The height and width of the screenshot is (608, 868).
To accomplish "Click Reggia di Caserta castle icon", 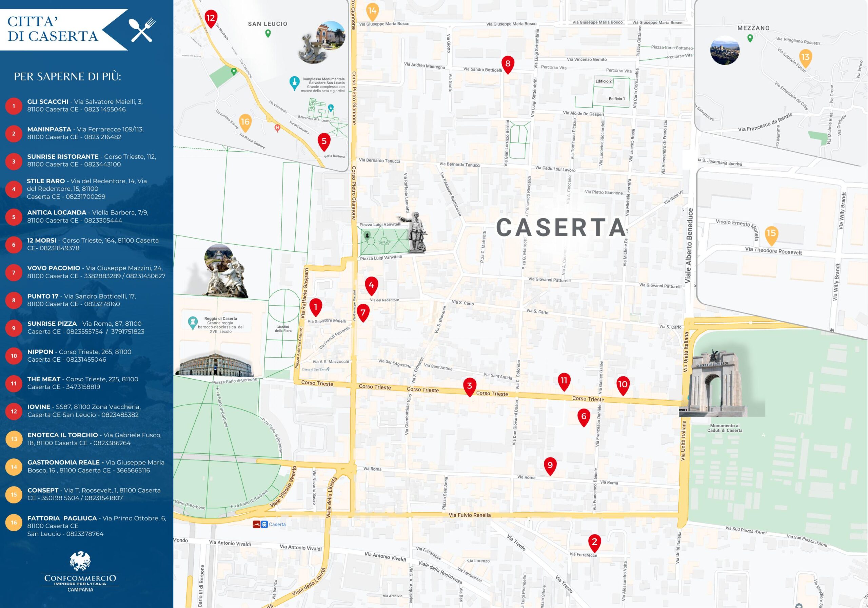I will [x=193, y=322].
